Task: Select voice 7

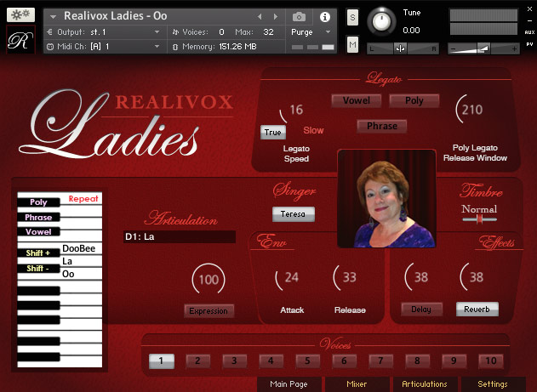Action: pos(380,361)
